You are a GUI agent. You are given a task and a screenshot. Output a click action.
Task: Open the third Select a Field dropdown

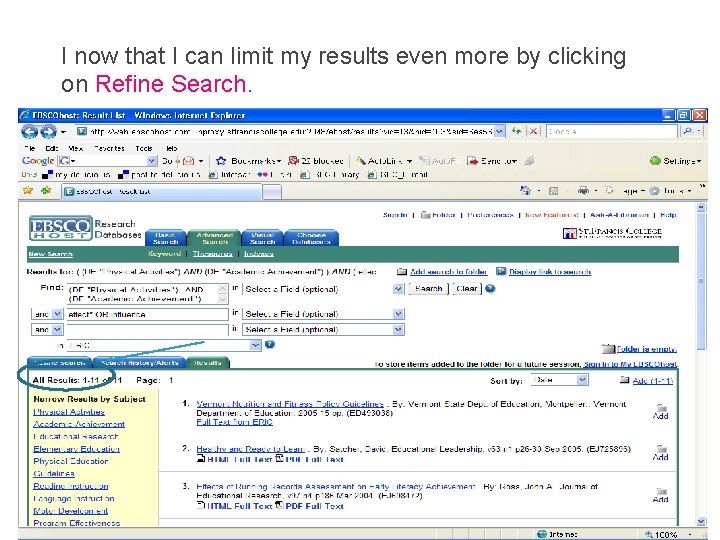[x=398, y=330]
